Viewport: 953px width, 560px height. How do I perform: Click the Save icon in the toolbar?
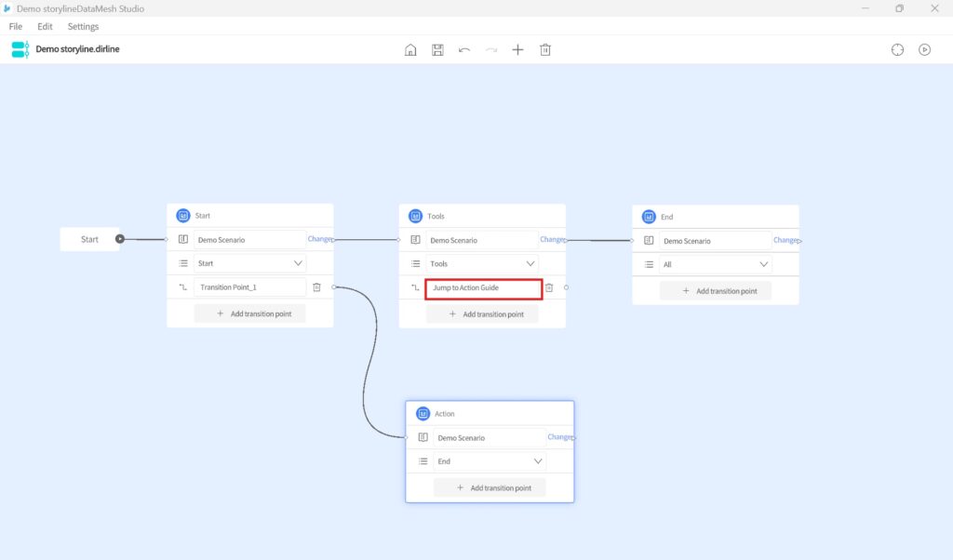(437, 49)
